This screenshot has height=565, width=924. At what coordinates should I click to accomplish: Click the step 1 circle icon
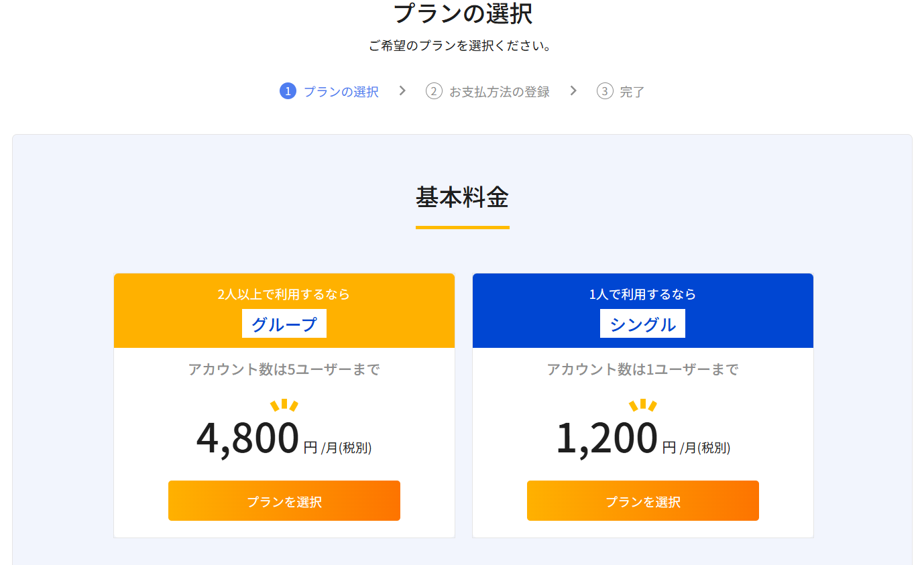[288, 91]
